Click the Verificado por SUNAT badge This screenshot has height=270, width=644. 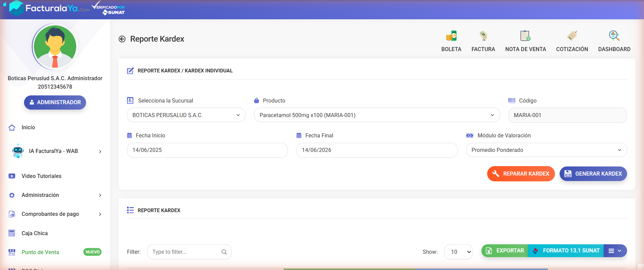[109, 8]
